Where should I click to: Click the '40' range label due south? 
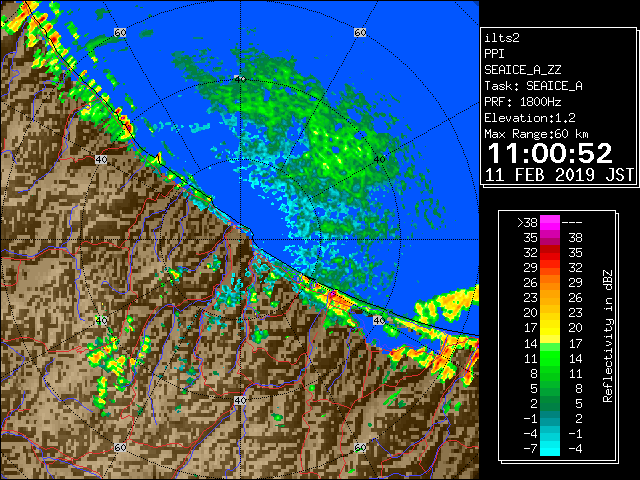pyautogui.click(x=240, y=400)
